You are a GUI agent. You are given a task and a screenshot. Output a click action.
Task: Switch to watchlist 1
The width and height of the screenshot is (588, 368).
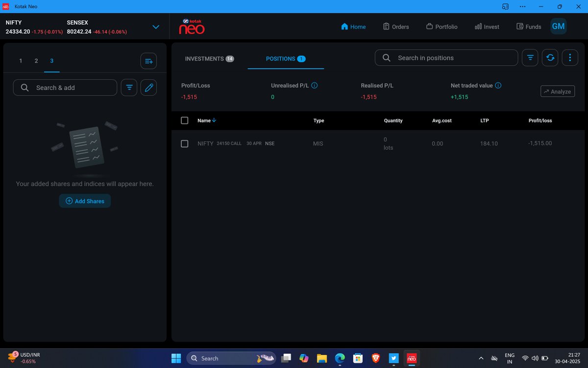point(21,61)
